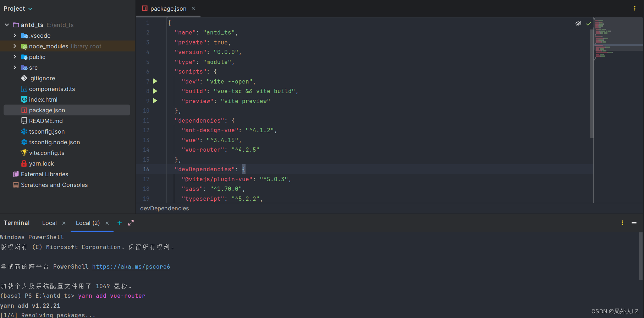Run the build script gutter icon

pos(155,91)
